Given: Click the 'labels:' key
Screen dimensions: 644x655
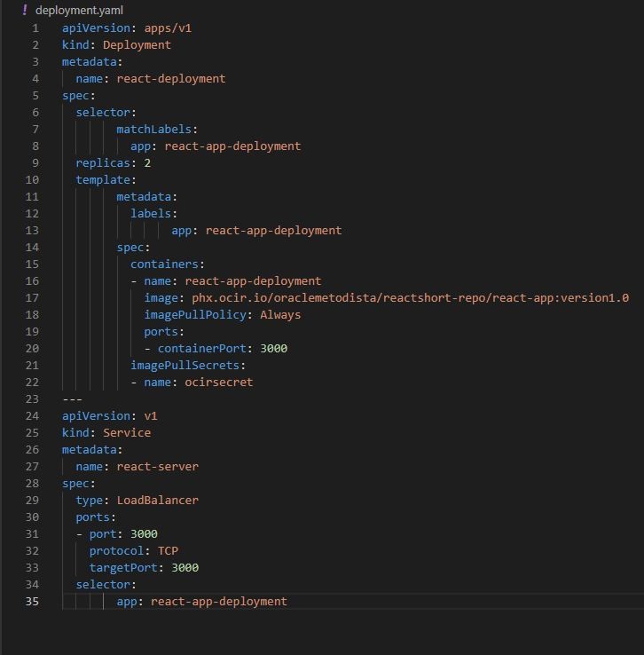Looking at the screenshot, I should point(154,214).
